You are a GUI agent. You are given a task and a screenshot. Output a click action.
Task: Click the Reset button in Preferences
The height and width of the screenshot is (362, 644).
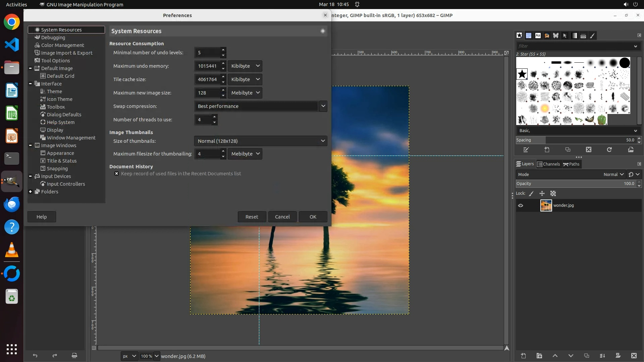pos(252,217)
